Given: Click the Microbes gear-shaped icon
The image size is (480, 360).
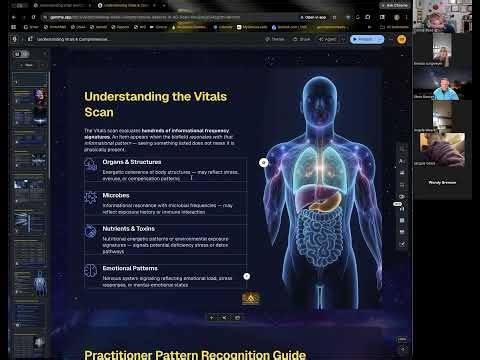Looking at the screenshot, I should (90, 198).
